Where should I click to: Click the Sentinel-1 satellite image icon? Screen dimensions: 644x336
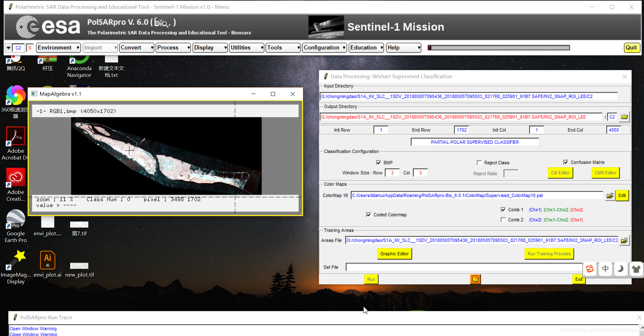click(x=326, y=27)
